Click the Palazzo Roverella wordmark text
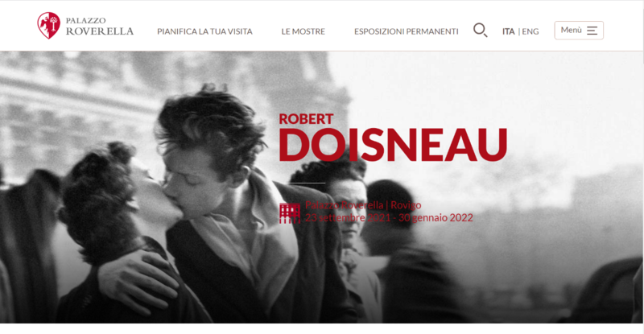The width and height of the screenshot is (644, 334). click(99, 27)
